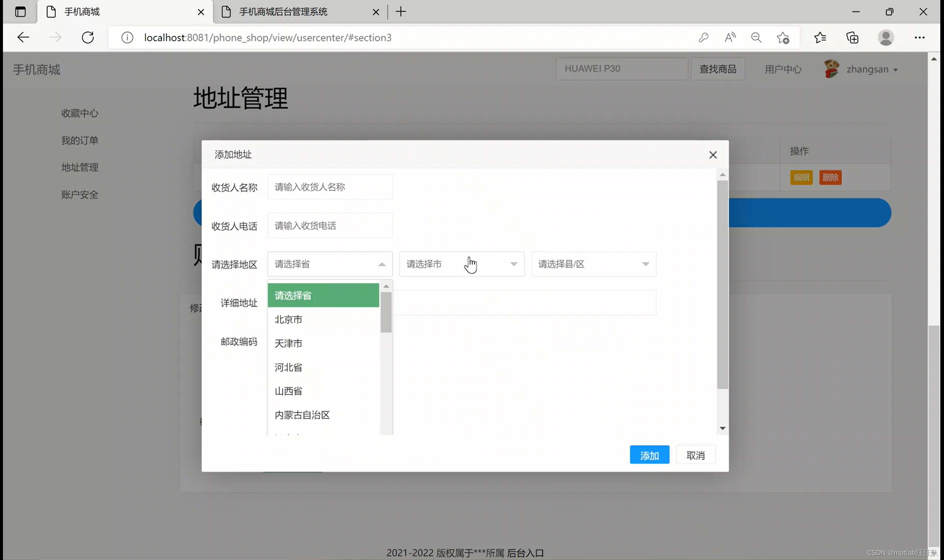Focus the 收货人名称 input field
944x560 pixels.
click(330, 187)
